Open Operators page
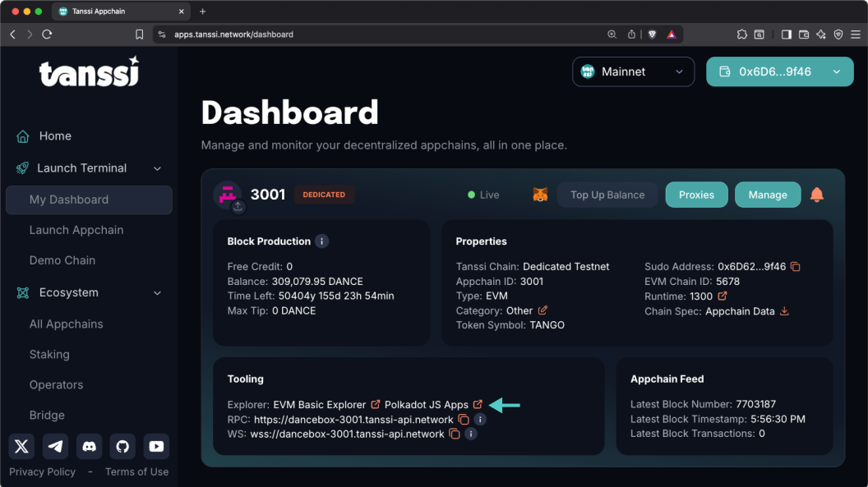 pyautogui.click(x=56, y=384)
